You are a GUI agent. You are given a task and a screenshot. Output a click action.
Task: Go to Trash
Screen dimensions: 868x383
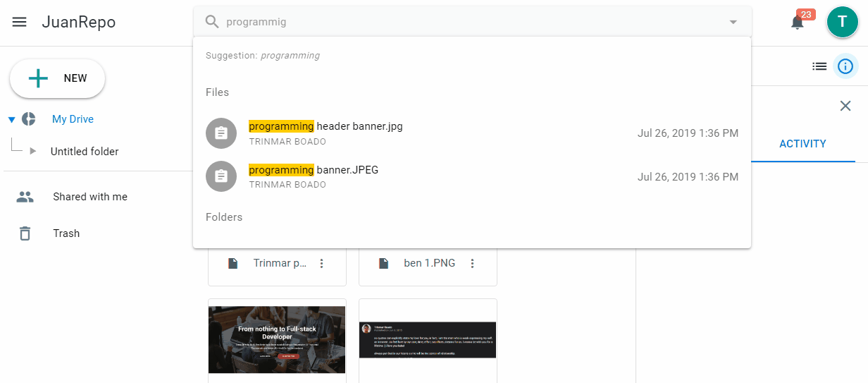click(66, 233)
